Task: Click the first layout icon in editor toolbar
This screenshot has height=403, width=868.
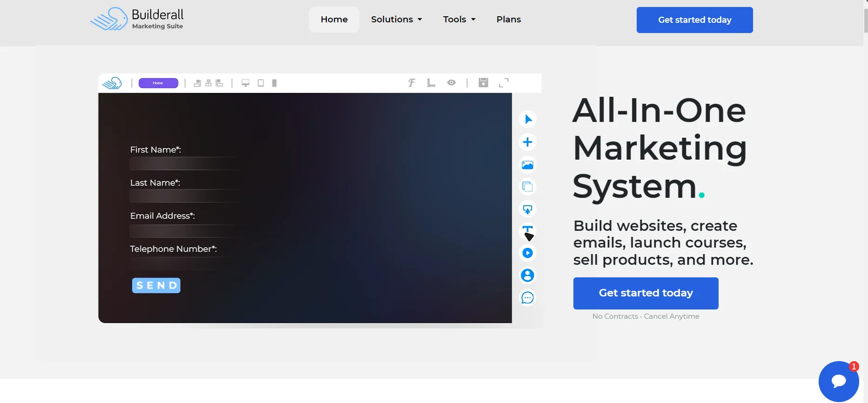Action: 197,83
